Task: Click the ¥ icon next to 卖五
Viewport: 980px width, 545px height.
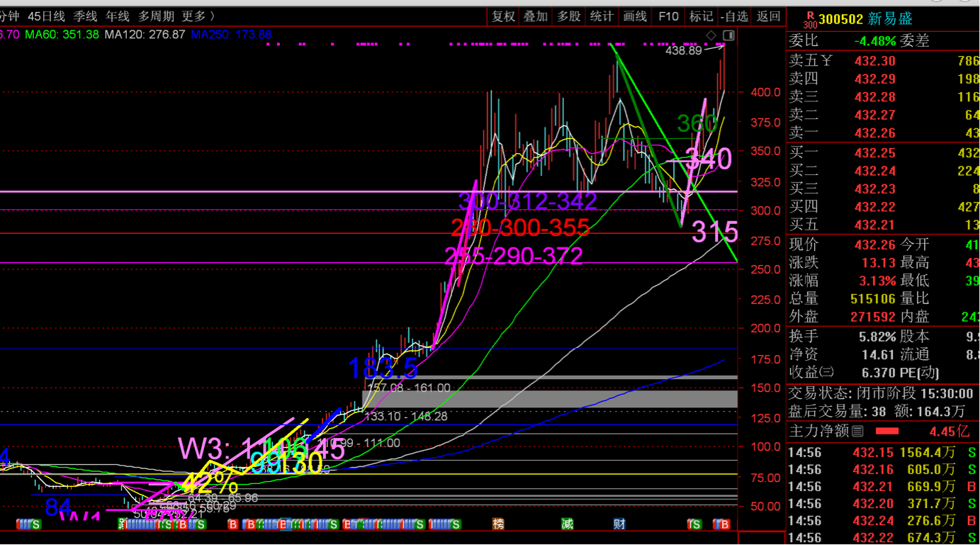Action: (827, 61)
